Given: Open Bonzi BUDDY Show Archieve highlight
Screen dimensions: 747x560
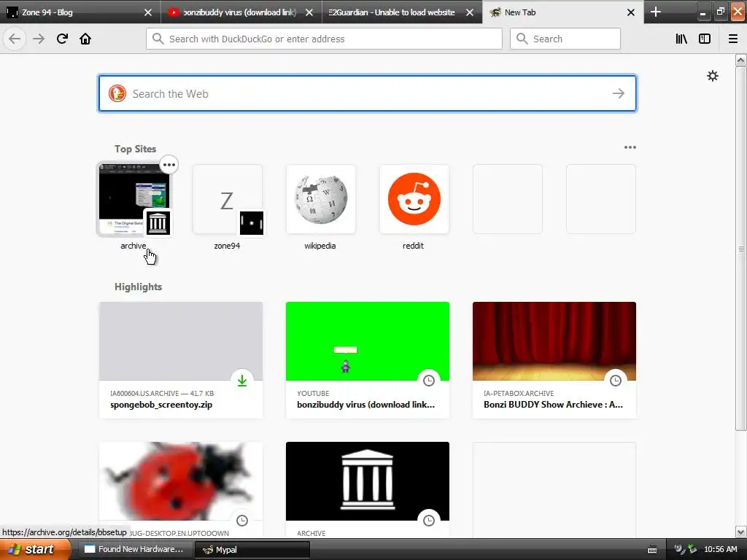Looking at the screenshot, I should [554, 360].
